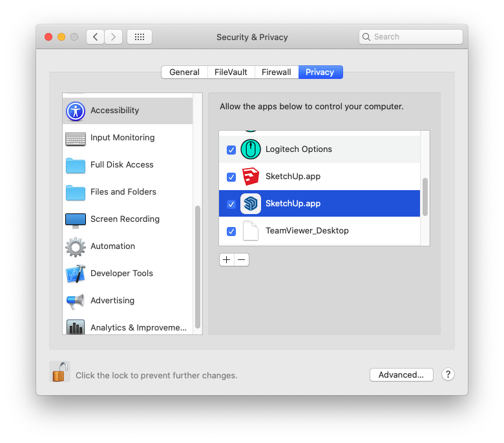Select the Privacy tab

(x=320, y=72)
